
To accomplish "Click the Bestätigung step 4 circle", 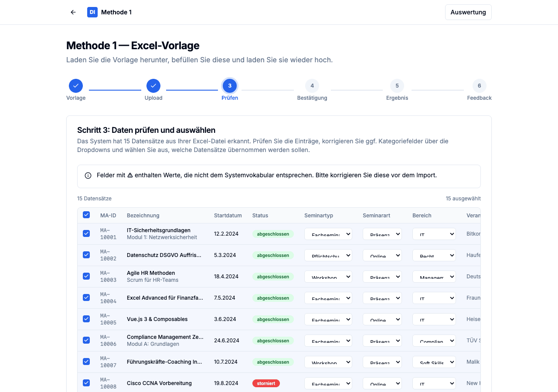I will [312, 86].
